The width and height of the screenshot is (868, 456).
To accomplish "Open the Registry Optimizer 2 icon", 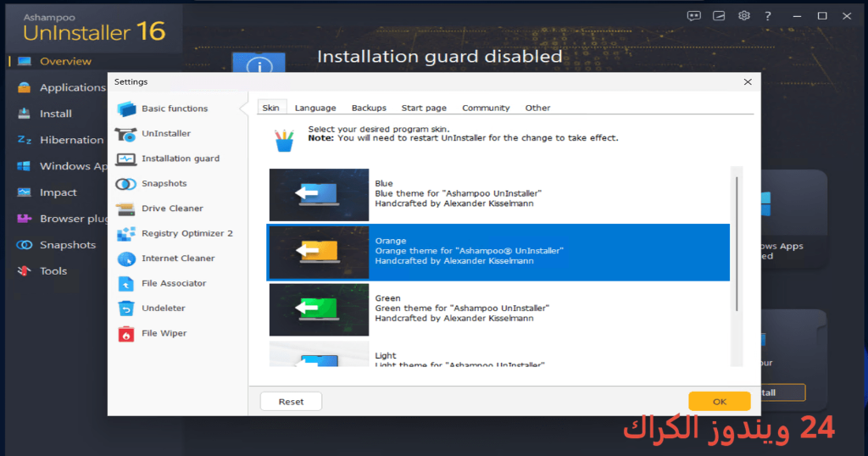I will coord(125,234).
